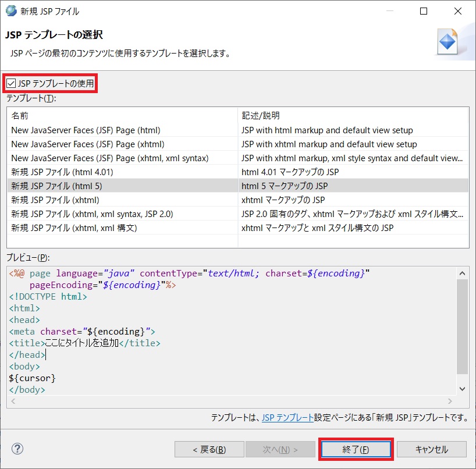Select the 新規 JSP ファイル (html 5) row
Image resolution: width=476 pixels, height=469 pixels.
(x=56, y=186)
